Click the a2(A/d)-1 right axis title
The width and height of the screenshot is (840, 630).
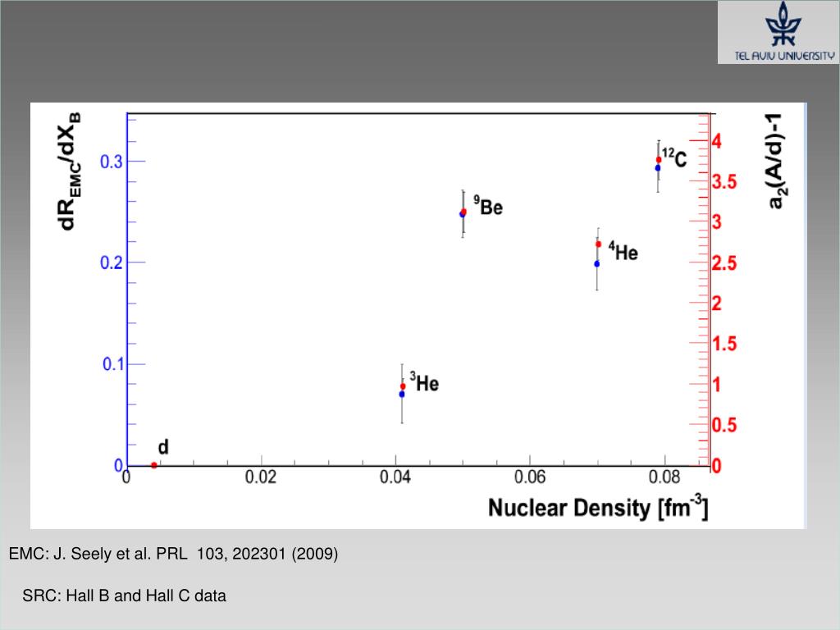(775, 161)
